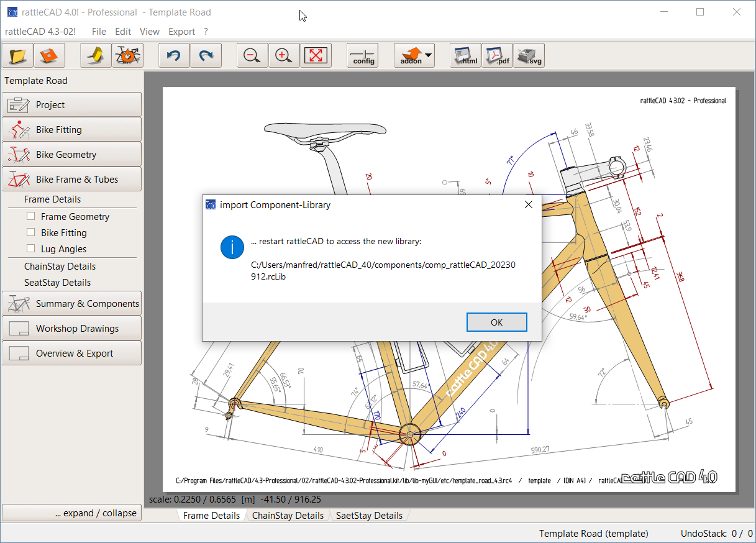Click the blue info icon in the dialog

[232, 248]
